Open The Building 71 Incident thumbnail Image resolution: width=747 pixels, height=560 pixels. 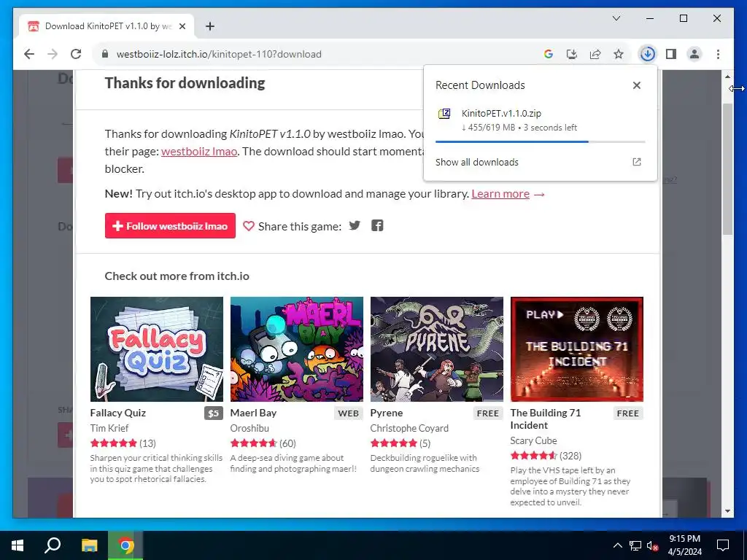click(577, 349)
